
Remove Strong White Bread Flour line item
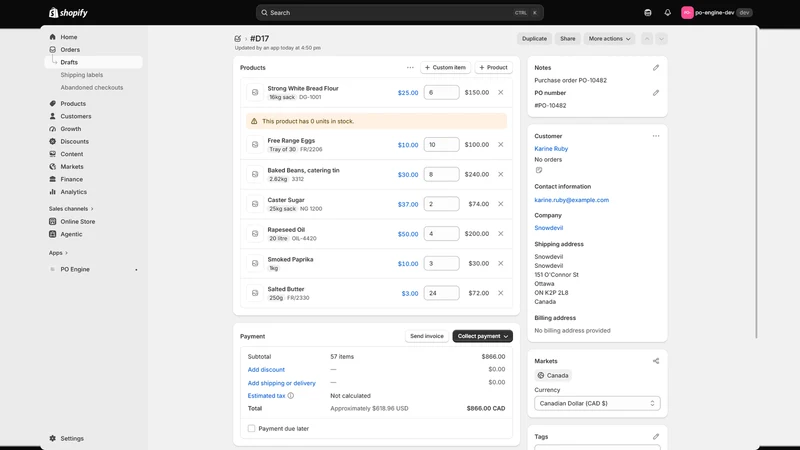click(501, 92)
